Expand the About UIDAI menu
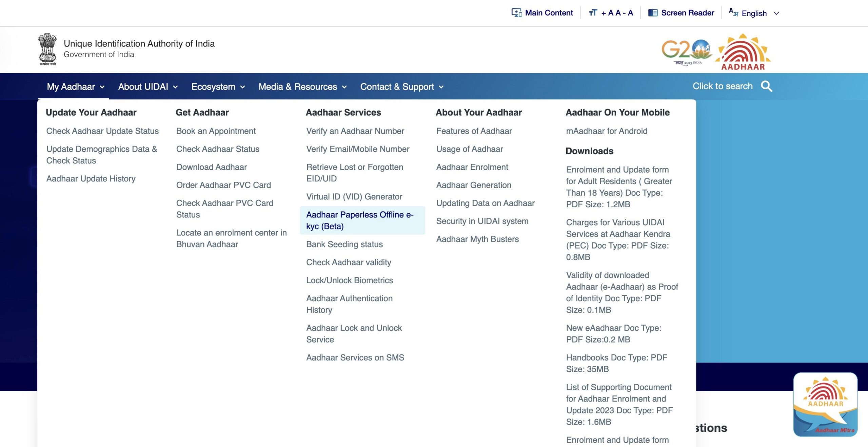 (x=148, y=87)
